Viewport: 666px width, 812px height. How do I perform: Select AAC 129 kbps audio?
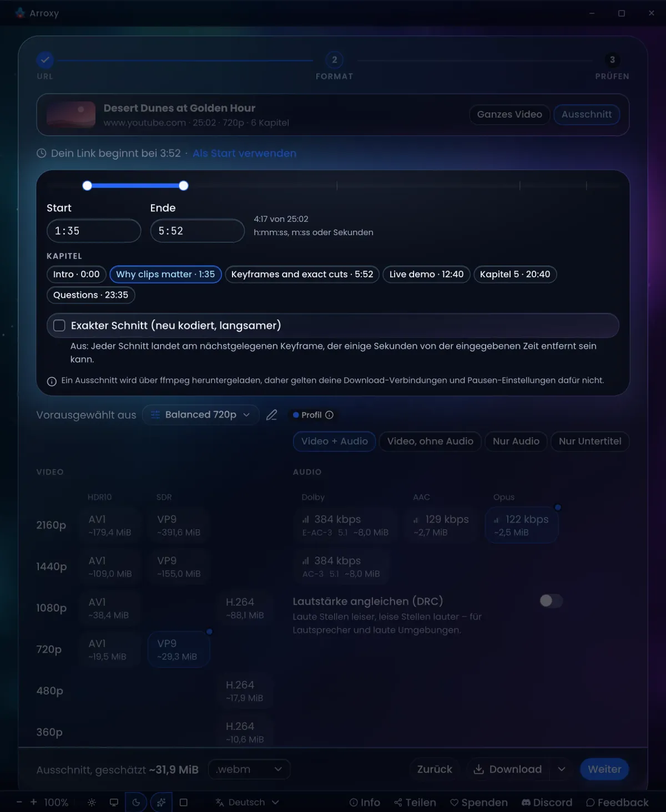(x=441, y=525)
